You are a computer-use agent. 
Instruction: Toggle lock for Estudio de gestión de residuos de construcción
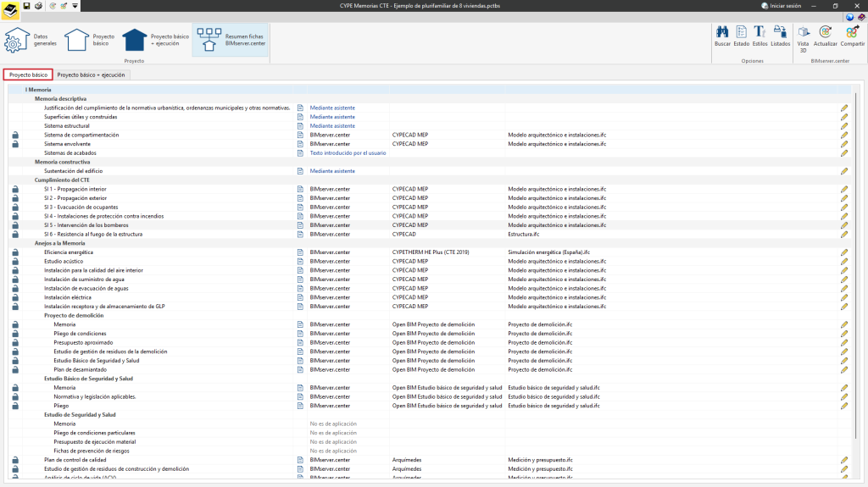pos(15,468)
